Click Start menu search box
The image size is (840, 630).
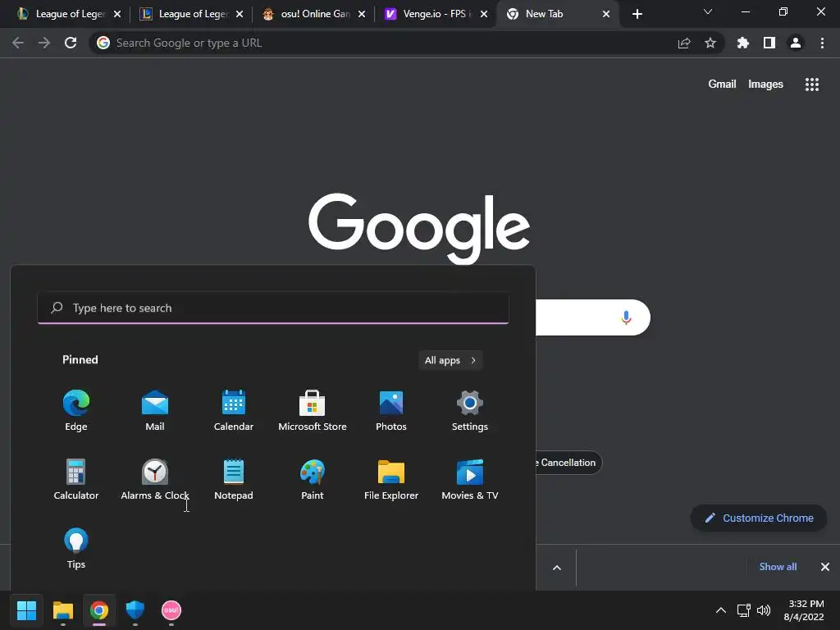point(273,308)
